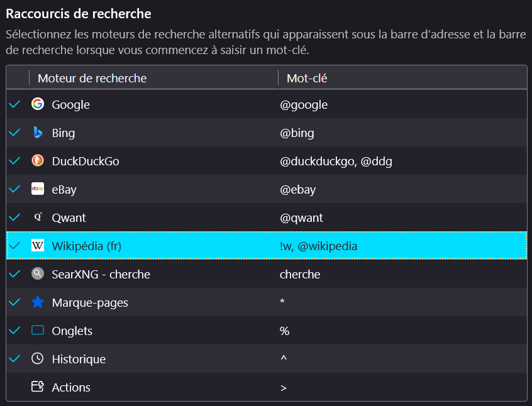Viewport: 532px width, 406px height.
Task: Uncheck the Google search shortcut
Action: (x=15, y=104)
